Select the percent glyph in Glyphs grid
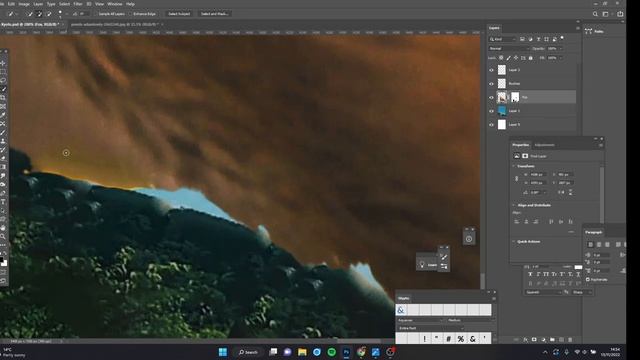The width and height of the screenshot is (640, 360). click(x=461, y=339)
